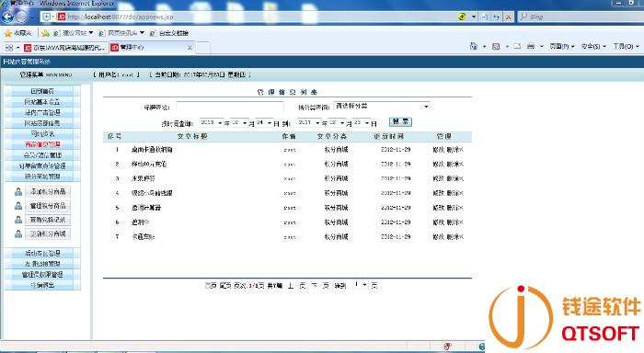Open the start year dropdown in the date query
The width and height of the screenshot is (644, 353).
click(211, 123)
